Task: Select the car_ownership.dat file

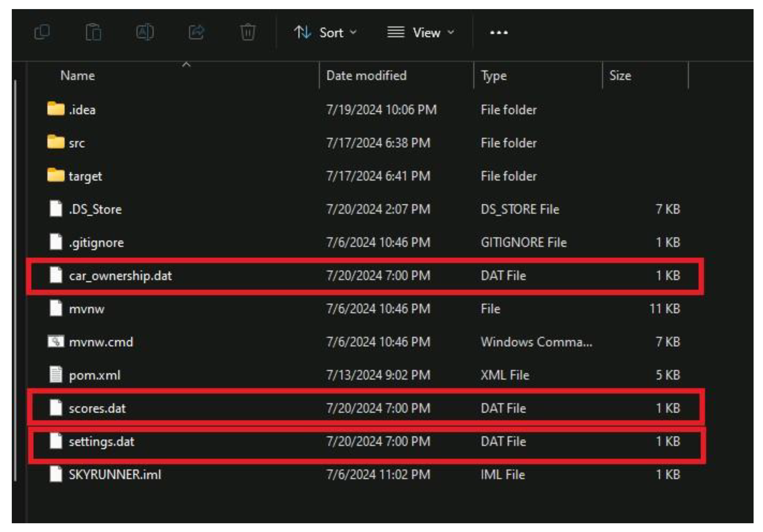Action: point(120,276)
